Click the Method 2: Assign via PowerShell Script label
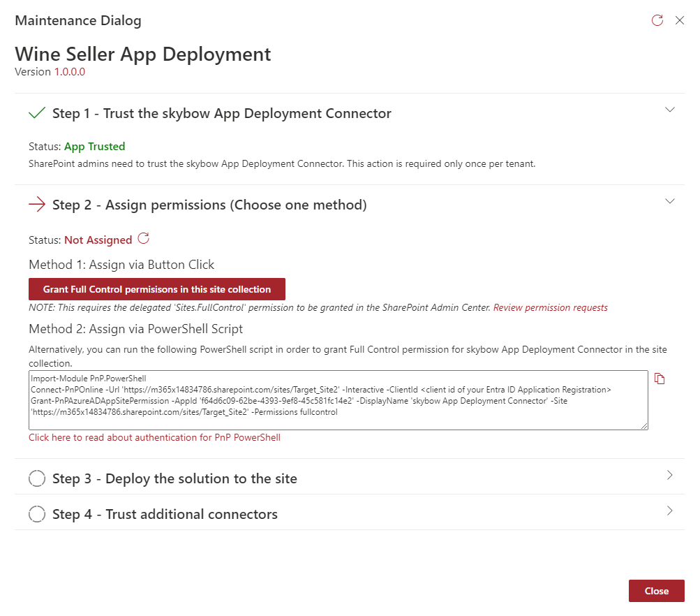700x616 pixels. pos(135,329)
